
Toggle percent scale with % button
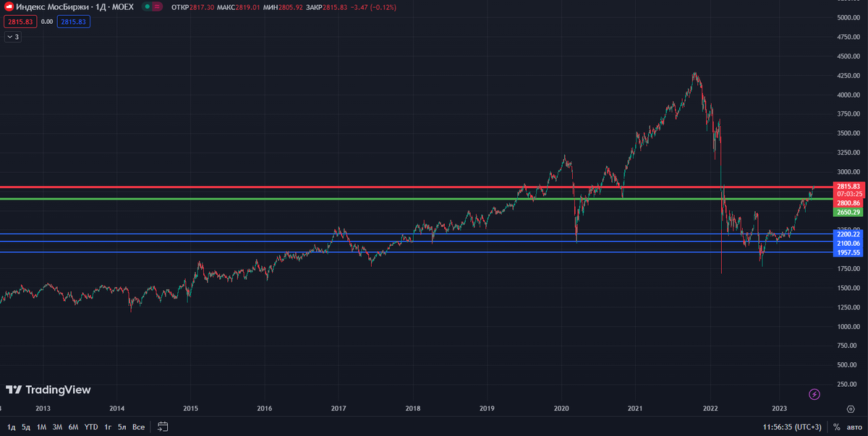[x=837, y=427]
